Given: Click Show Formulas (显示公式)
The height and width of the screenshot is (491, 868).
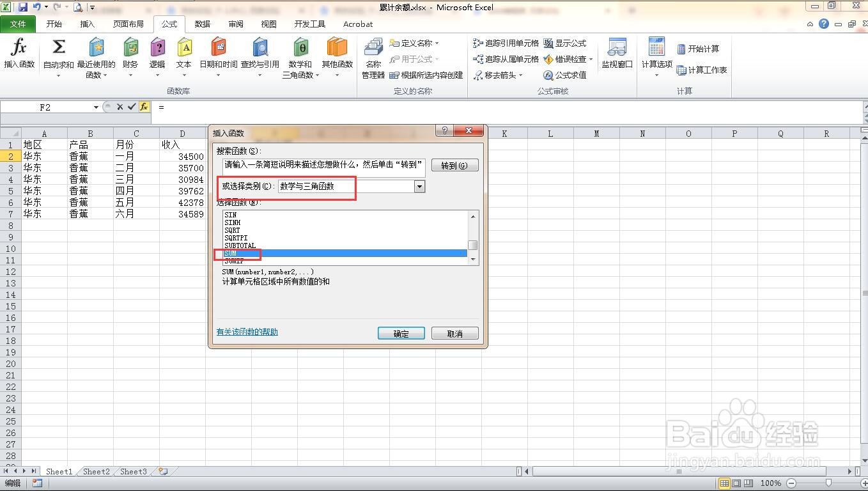Looking at the screenshot, I should pyautogui.click(x=564, y=43).
